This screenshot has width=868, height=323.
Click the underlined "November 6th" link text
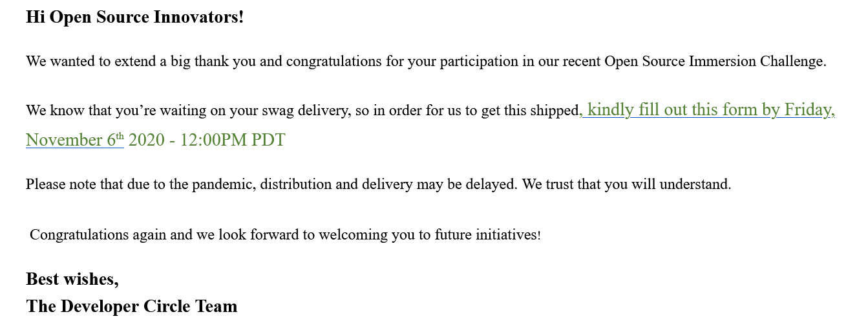pos(73,140)
